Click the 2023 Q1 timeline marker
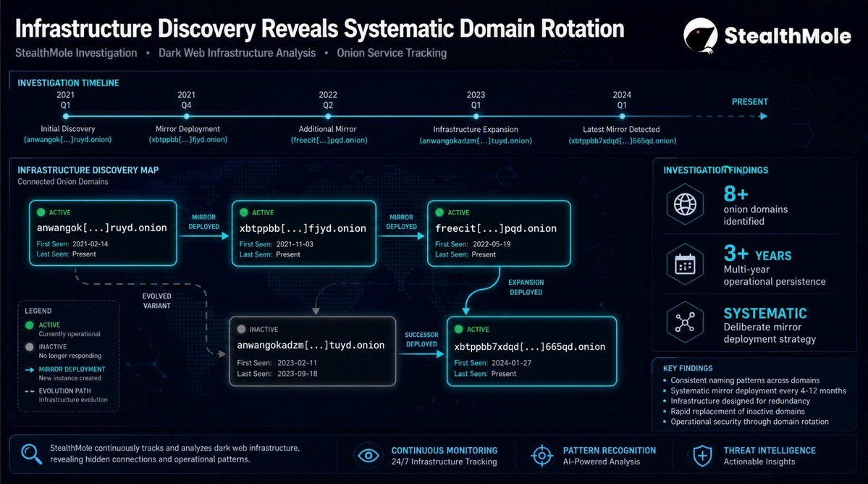 pos(476,117)
